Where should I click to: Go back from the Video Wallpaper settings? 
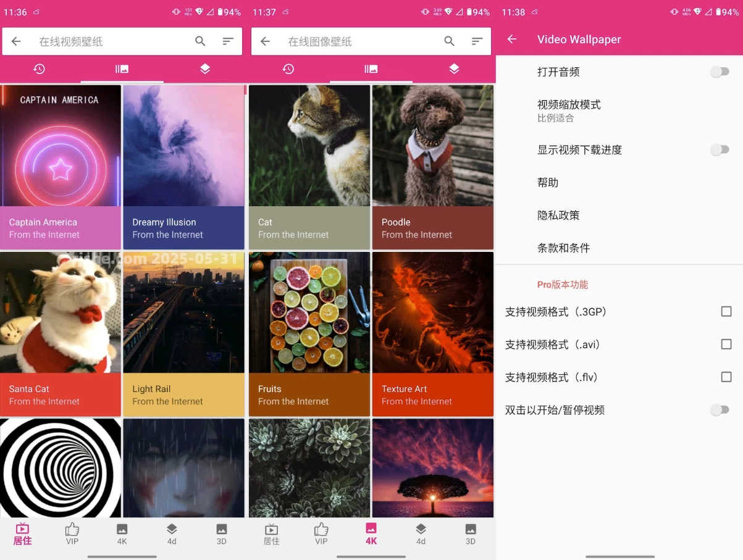point(511,40)
